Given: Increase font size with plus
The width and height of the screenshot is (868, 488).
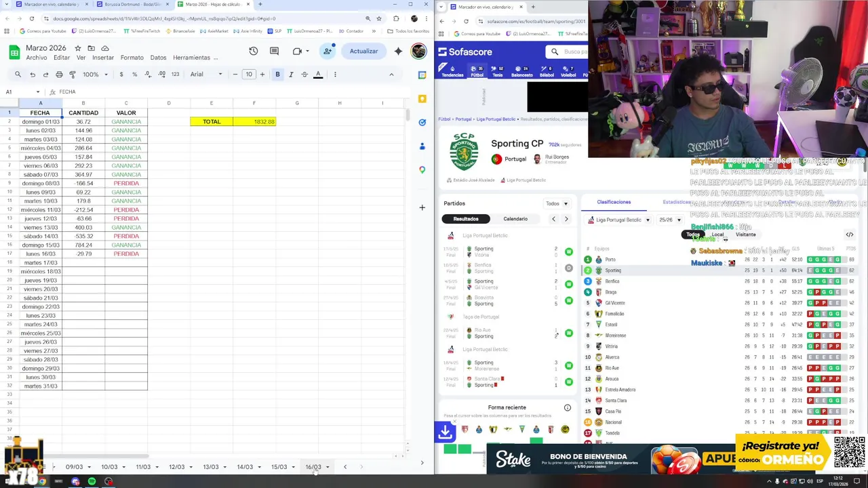Looking at the screenshot, I should pos(262,75).
